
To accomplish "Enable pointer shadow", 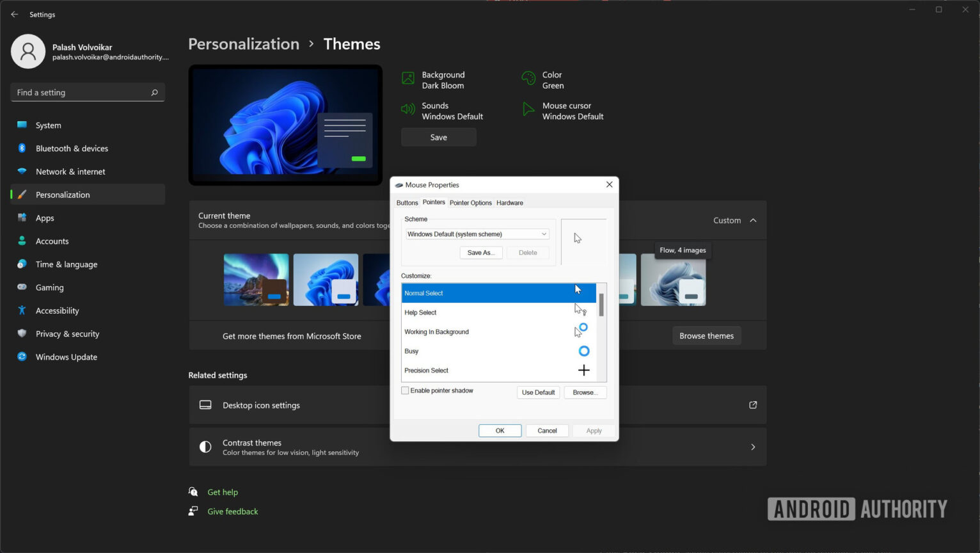I will click(405, 390).
